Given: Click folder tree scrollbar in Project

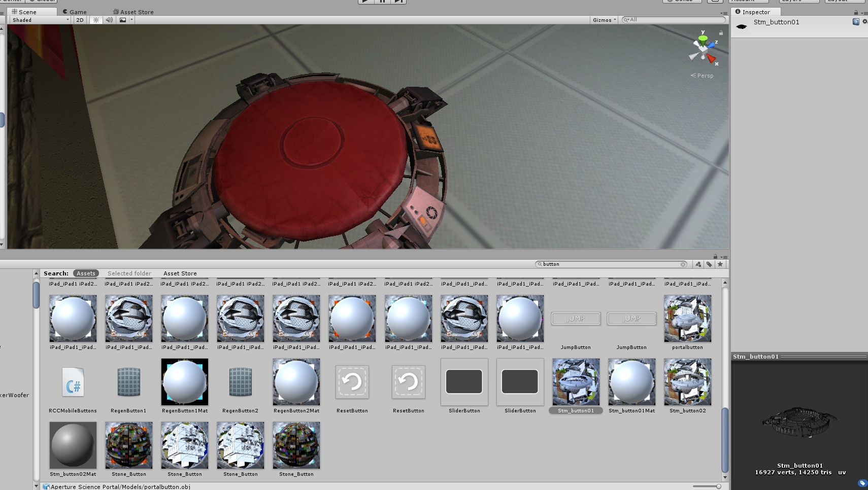Looking at the screenshot, I should pyautogui.click(x=36, y=295).
